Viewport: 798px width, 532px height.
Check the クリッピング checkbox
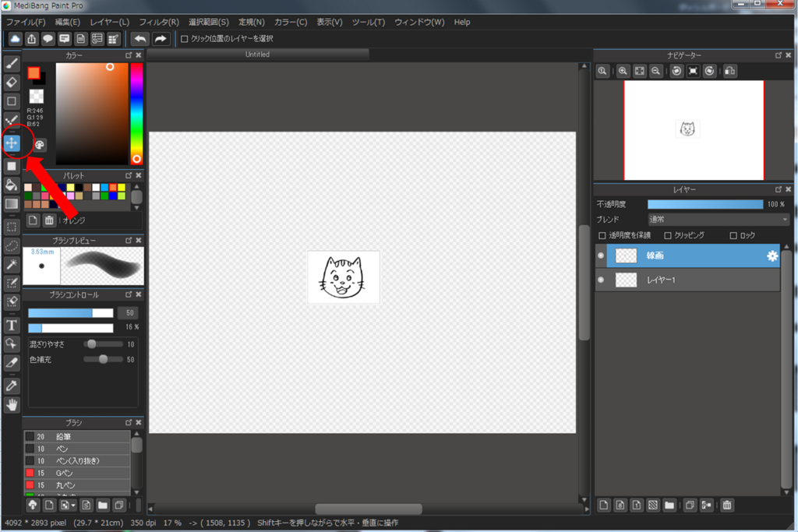coord(668,235)
